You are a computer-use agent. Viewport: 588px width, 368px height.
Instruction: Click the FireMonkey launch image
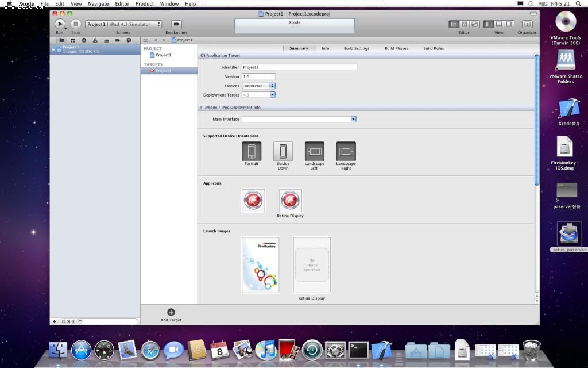click(261, 264)
